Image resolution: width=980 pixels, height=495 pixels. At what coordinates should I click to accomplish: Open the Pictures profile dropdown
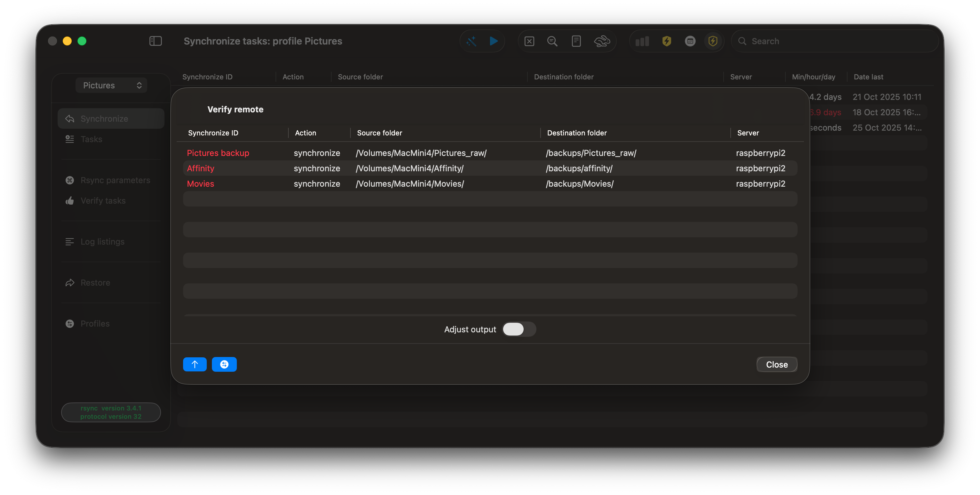(111, 85)
